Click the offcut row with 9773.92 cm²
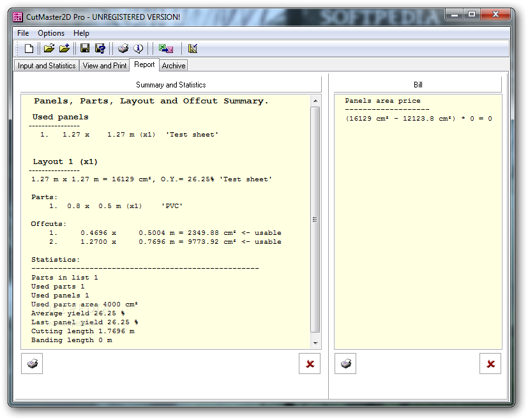The image size is (528, 420). point(165,242)
